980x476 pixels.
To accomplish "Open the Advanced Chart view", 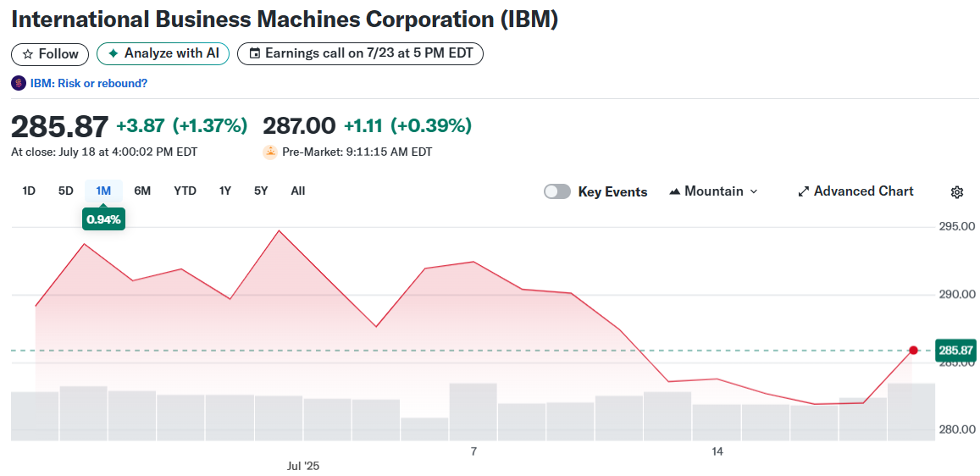I will click(855, 191).
